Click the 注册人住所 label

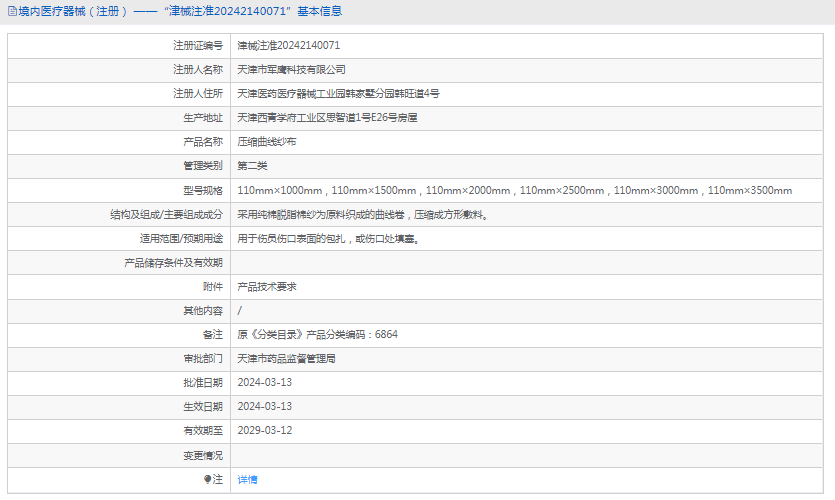(198, 94)
